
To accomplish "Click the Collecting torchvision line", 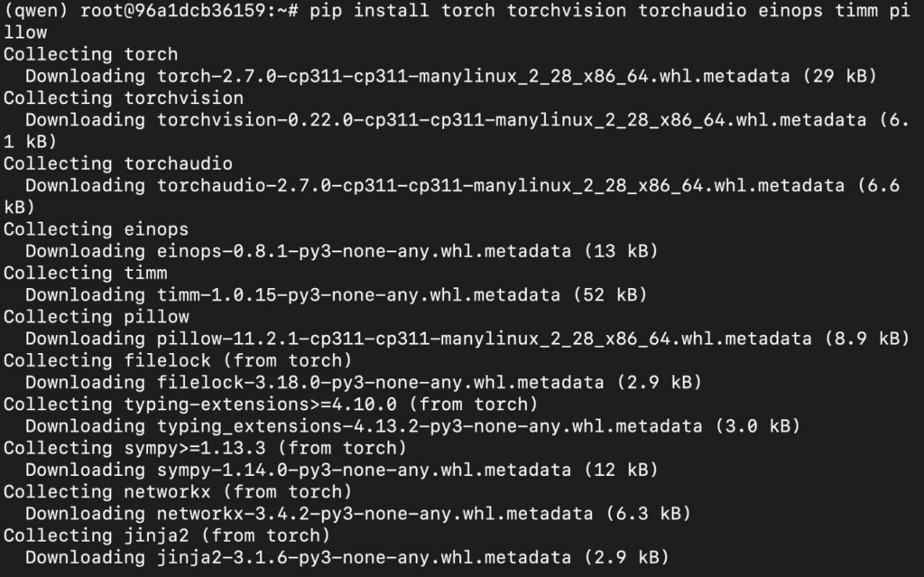I will tap(123, 98).
